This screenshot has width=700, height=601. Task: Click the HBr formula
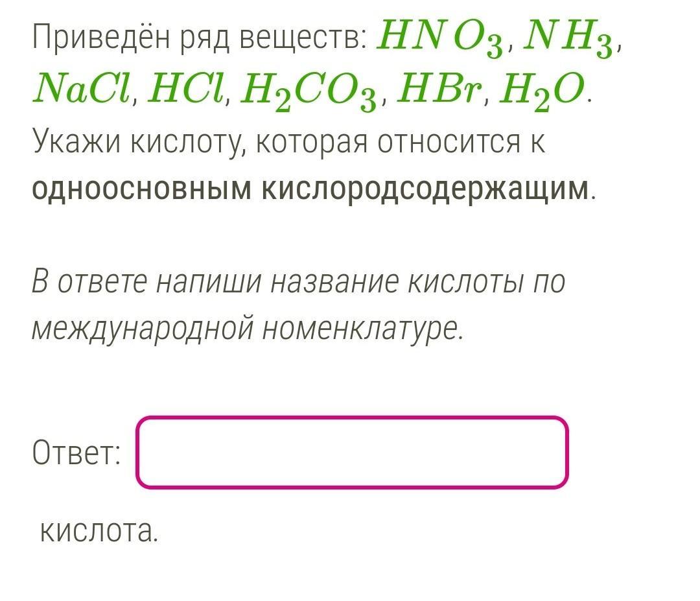[439, 88]
